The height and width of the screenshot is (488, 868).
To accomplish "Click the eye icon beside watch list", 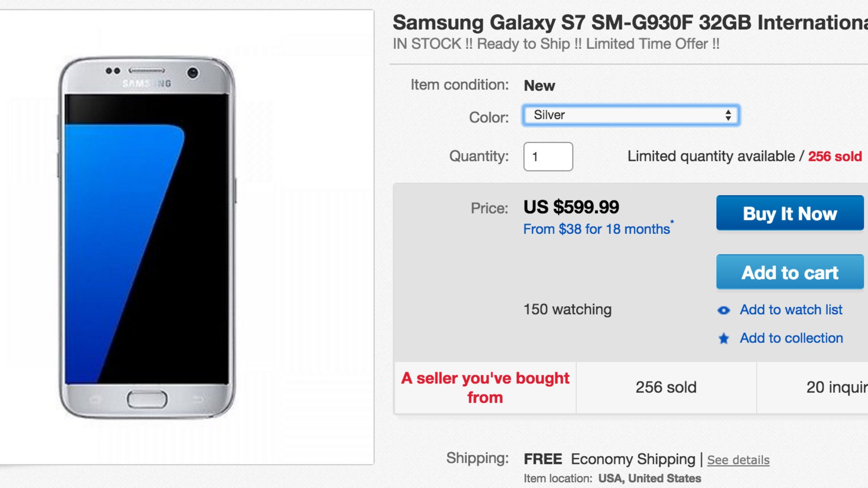I will click(x=724, y=310).
